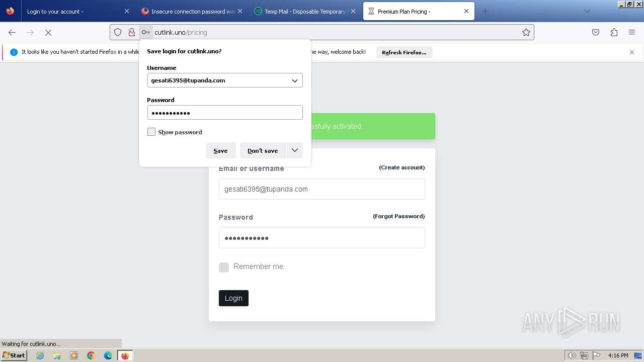
Task: Click the network tray icon
Action: point(584,355)
